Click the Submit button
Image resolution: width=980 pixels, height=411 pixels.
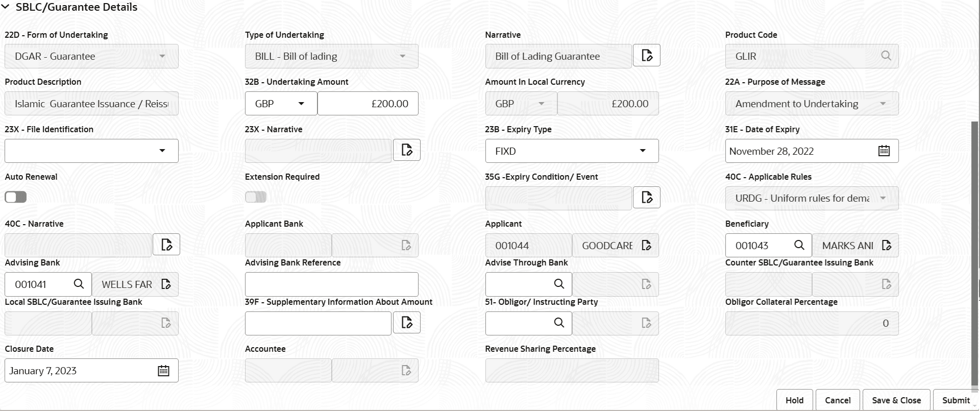[955, 400]
